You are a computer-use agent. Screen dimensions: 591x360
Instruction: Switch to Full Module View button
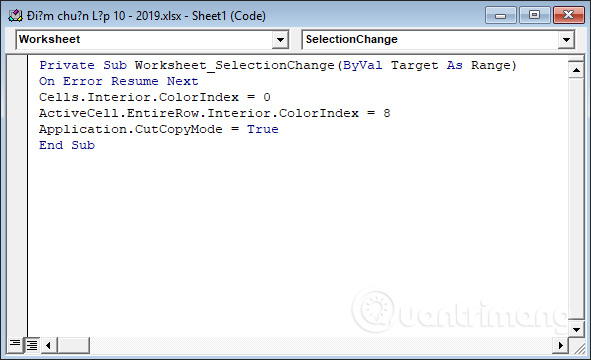(x=32, y=345)
